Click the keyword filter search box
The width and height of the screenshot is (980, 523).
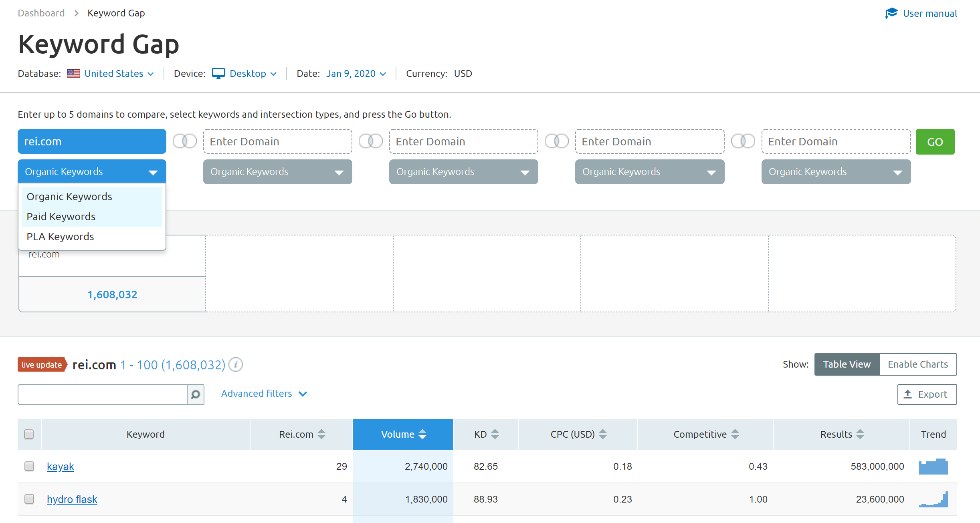103,394
